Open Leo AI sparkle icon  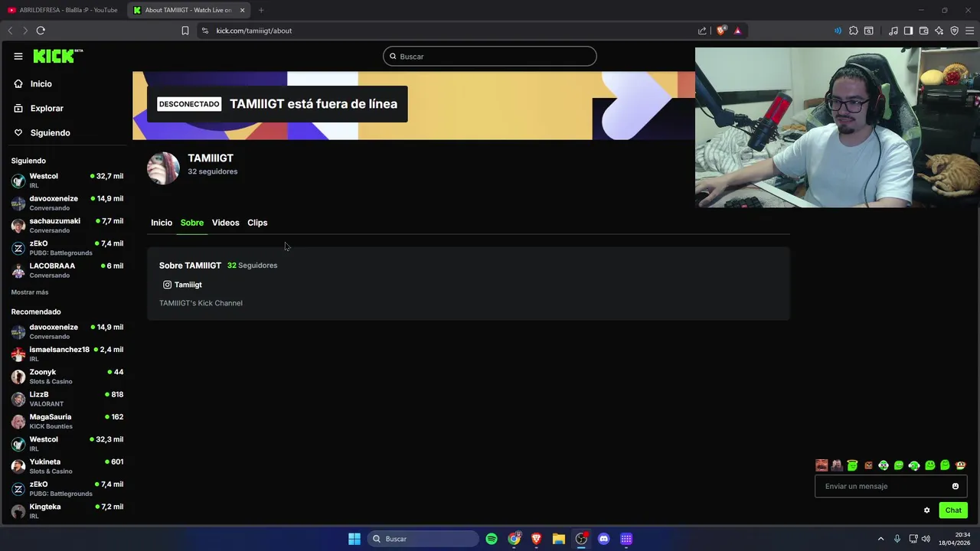point(939,31)
